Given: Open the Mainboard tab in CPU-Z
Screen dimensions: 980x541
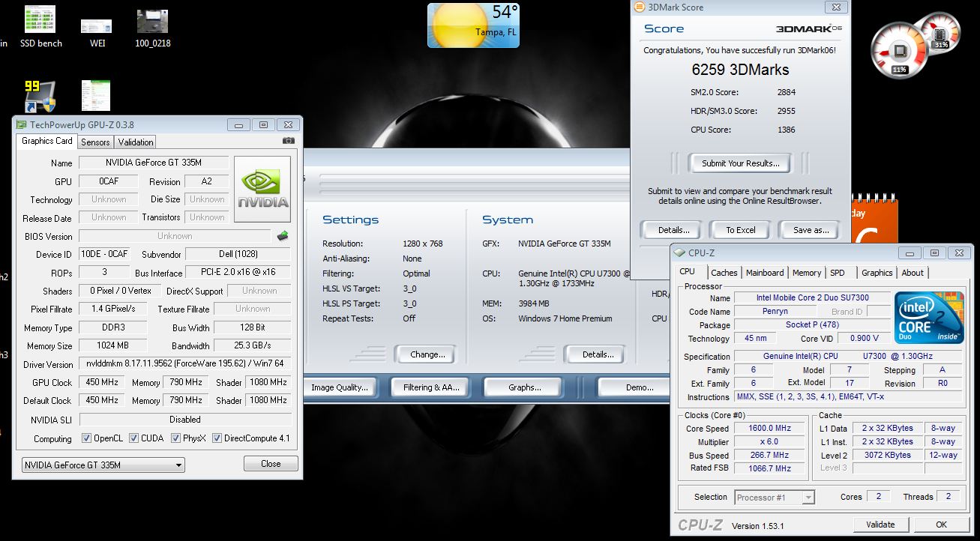Looking at the screenshot, I should click(x=765, y=273).
